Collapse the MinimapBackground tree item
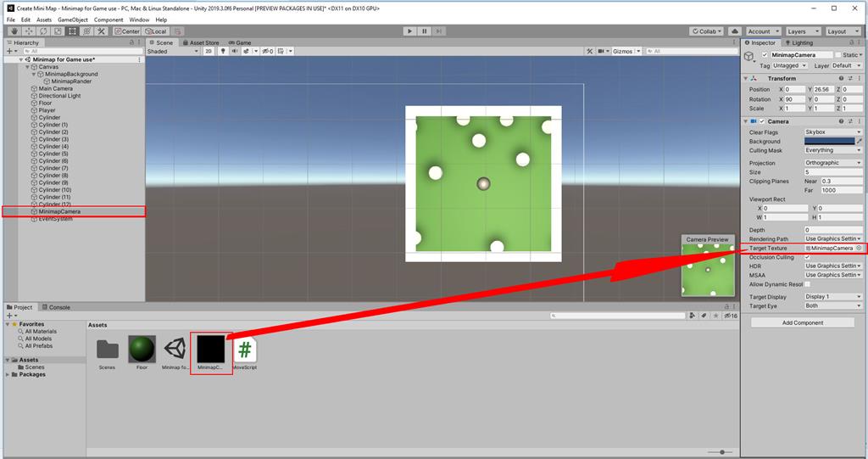Image resolution: width=868 pixels, height=459 pixels. point(34,74)
